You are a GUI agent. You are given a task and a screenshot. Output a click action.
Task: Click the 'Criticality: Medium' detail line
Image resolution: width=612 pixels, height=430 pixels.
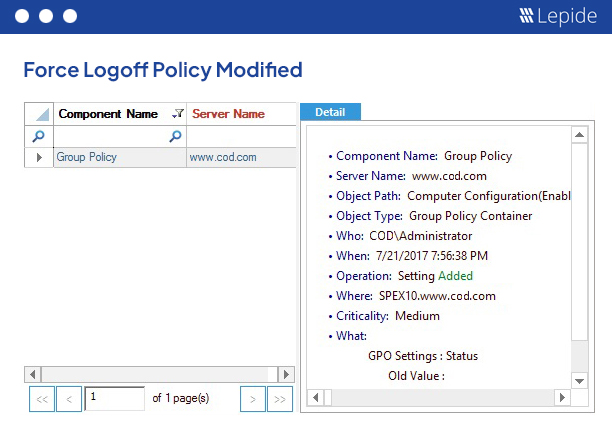pos(384,316)
